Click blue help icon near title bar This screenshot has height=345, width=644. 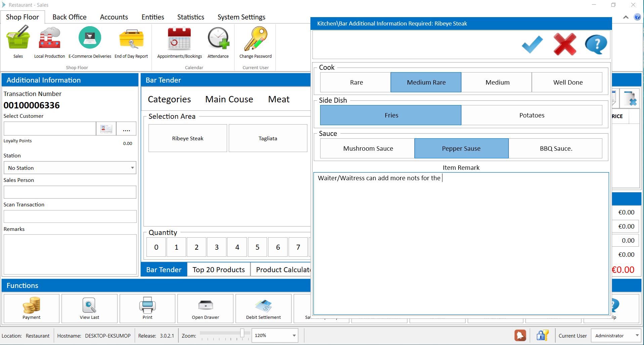tap(637, 17)
